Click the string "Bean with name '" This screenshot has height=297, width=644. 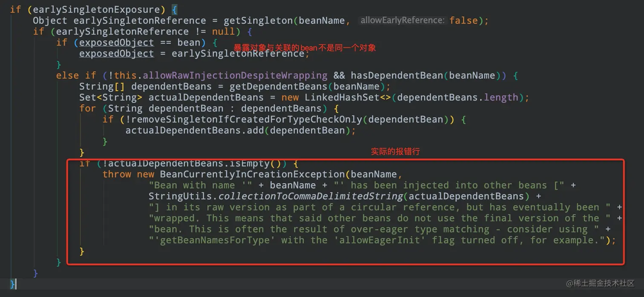[x=201, y=186]
